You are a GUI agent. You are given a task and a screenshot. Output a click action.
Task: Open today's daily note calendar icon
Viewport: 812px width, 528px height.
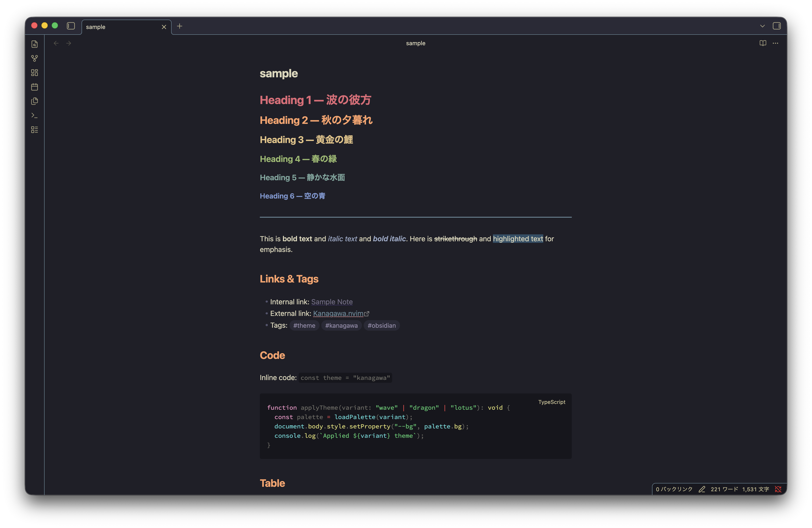tap(35, 87)
